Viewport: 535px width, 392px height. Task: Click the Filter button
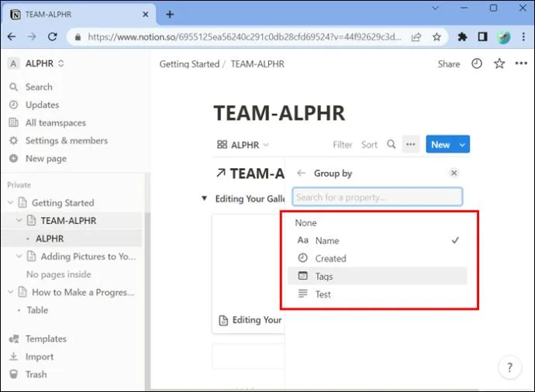point(342,145)
